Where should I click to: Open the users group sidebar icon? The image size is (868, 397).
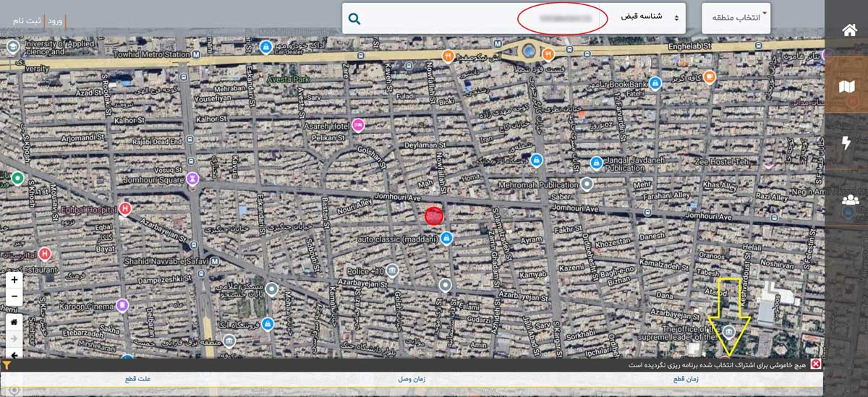[x=851, y=200]
